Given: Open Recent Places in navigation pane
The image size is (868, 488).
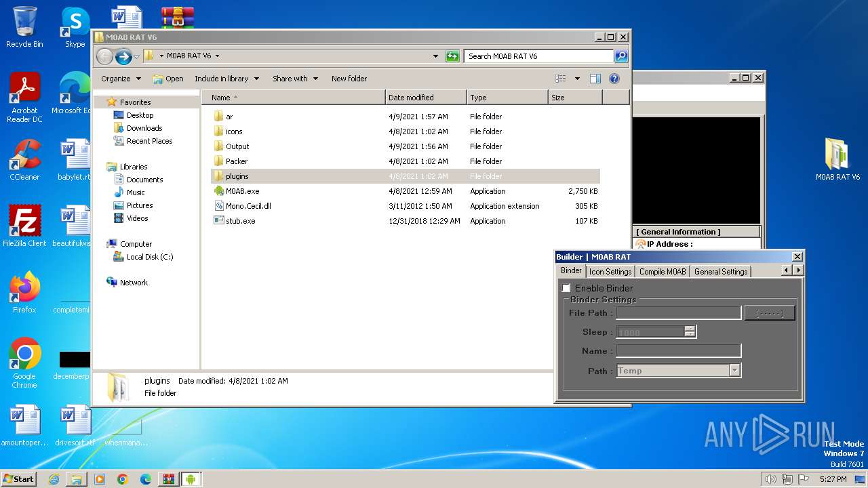Looking at the screenshot, I should click(x=149, y=141).
